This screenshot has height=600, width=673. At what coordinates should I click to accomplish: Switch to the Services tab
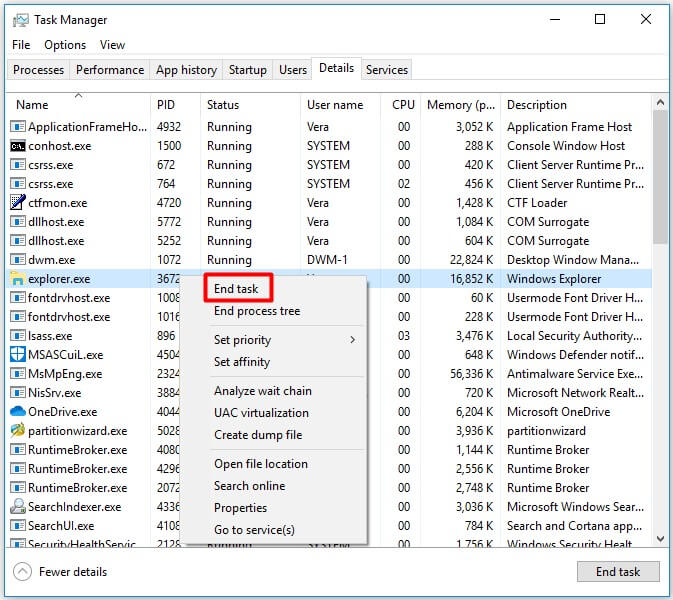coord(387,70)
